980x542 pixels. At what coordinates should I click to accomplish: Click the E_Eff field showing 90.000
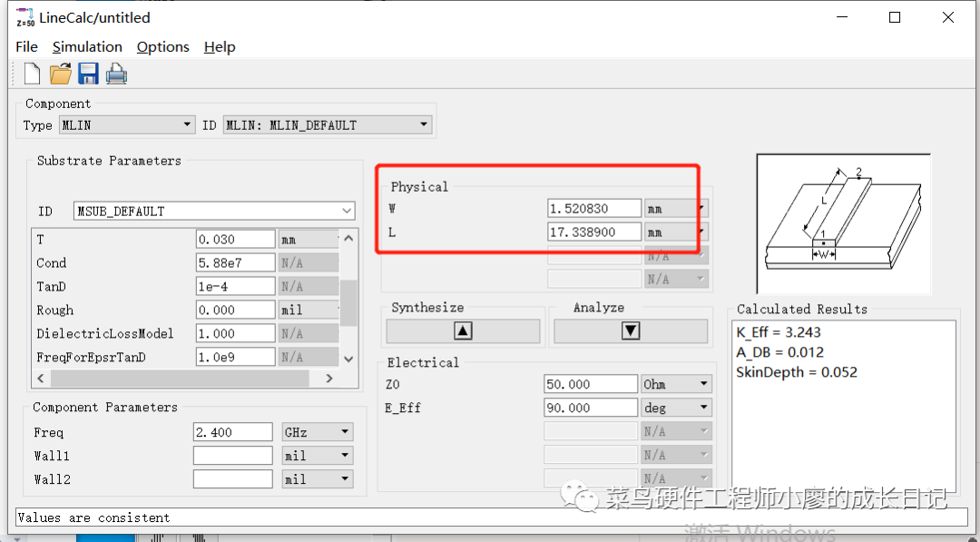[x=591, y=408]
